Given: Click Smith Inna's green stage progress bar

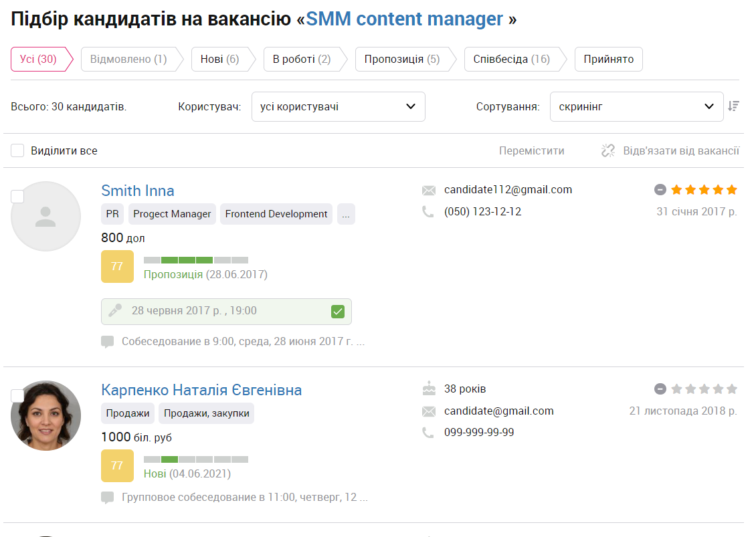Looking at the screenshot, I should (x=196, y=260).
